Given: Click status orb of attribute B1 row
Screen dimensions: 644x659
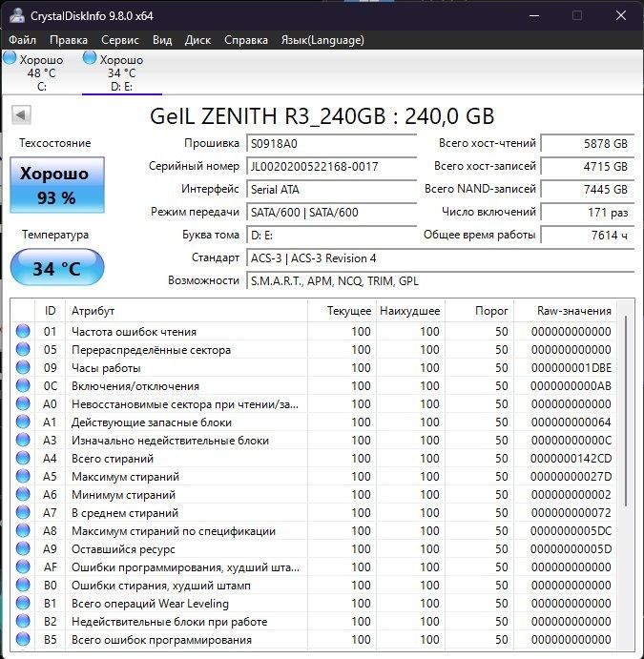Looking at the screenshot, I should (23, 603).
